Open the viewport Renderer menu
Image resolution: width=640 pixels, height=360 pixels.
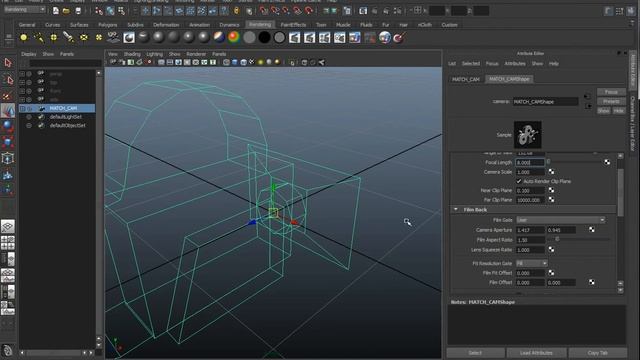coord(196,54)
